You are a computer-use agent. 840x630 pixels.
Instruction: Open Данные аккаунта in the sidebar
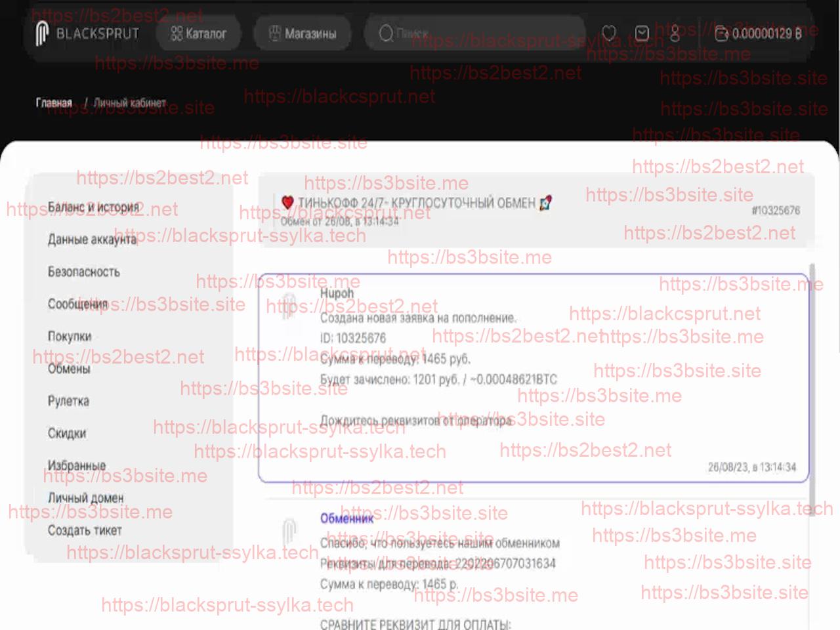click(x=92, y=240)
